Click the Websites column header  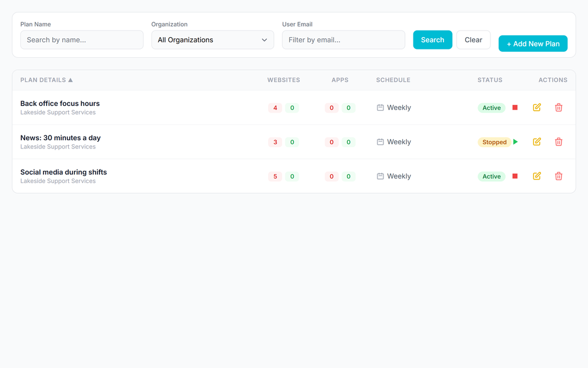coord(283,80)
